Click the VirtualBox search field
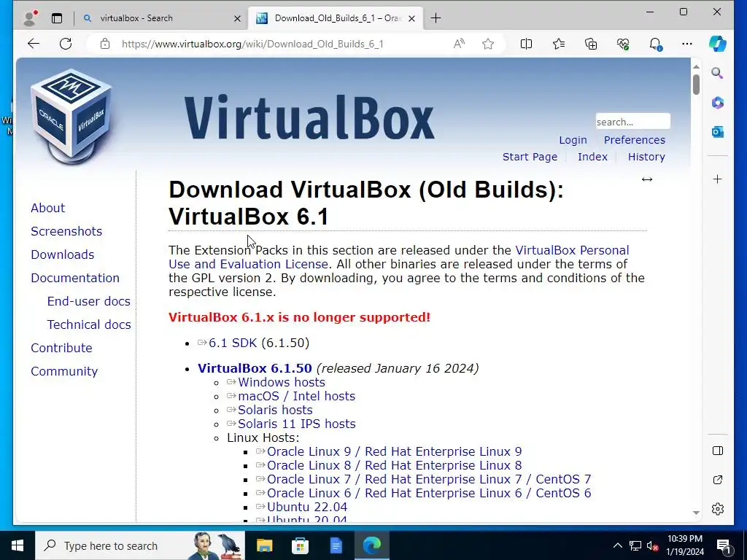The height and width of the screenshot is (560, 747). pyautogui.click(x=632, y=122)
